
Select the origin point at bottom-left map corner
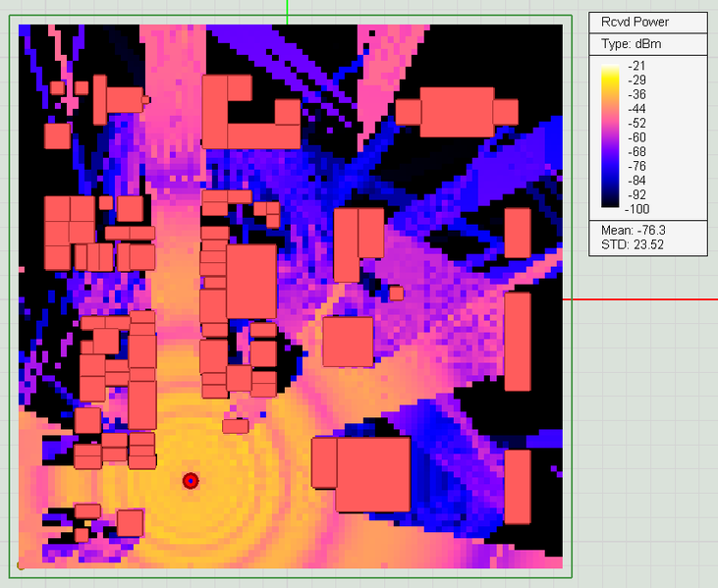point(21,564)
